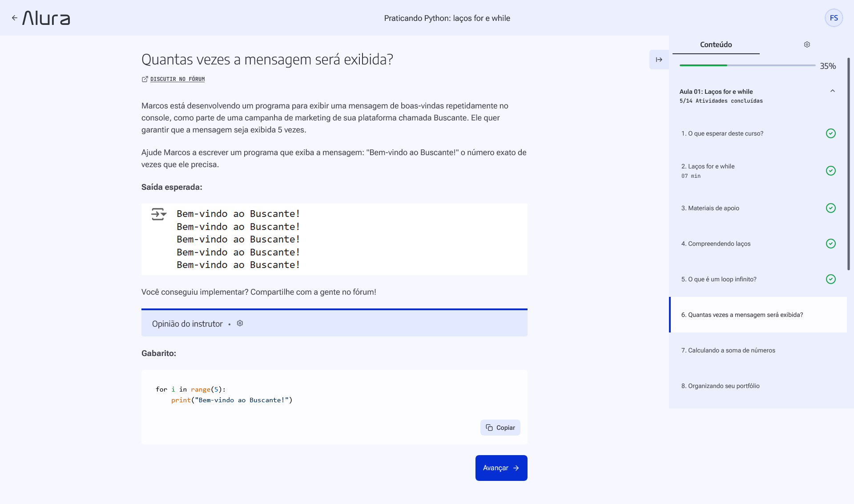Click the gear icon in Opinião do instrutor
This screenshot has width=854, height=504.
click(x=240, y=323)
